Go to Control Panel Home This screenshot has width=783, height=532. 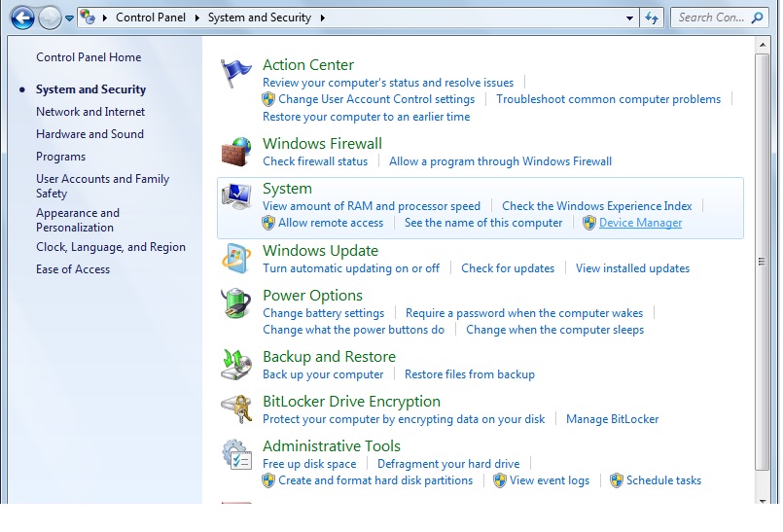[89, 57]
